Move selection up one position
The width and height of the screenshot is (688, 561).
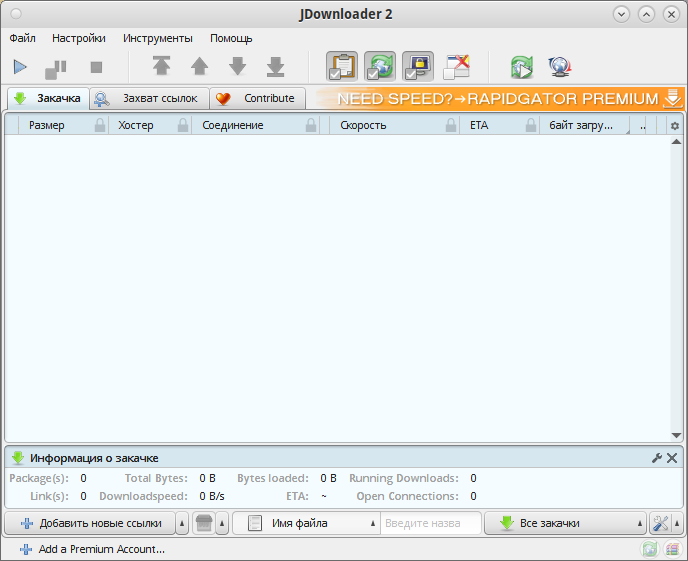(x=200, y=67)
